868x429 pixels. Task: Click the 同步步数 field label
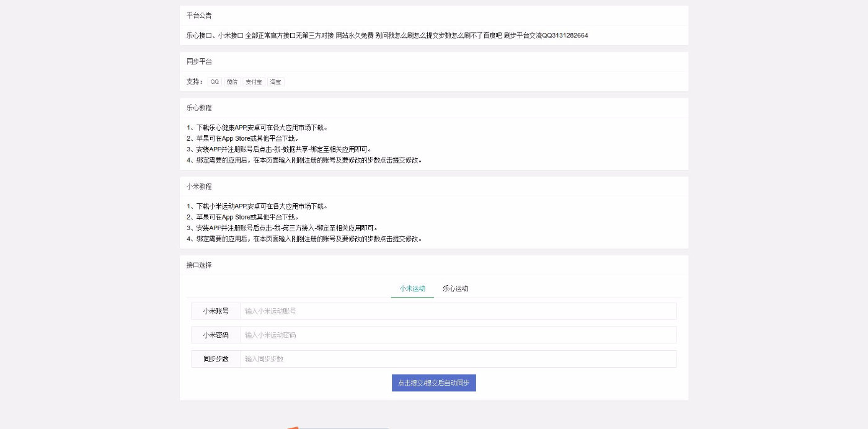(x=216, y=359)
